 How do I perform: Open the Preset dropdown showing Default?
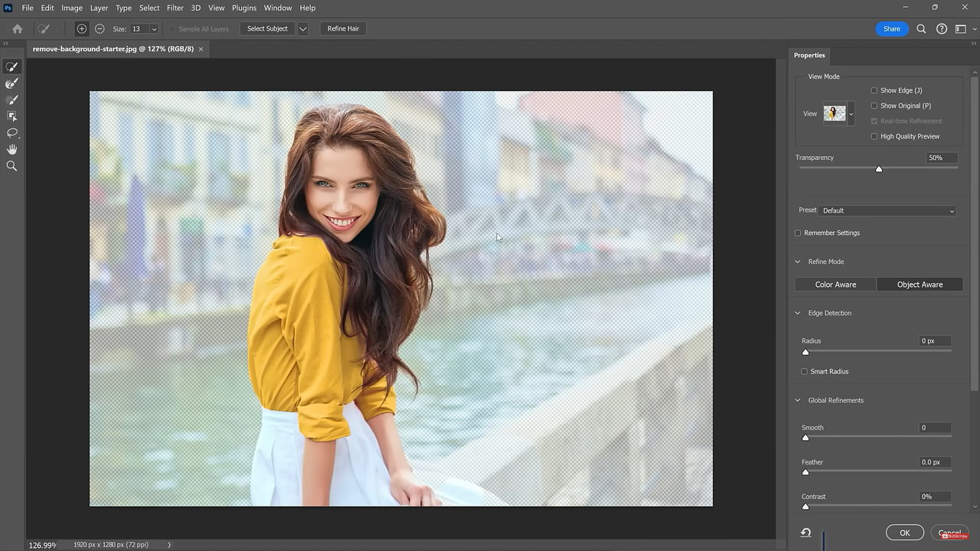pos(887,210)
